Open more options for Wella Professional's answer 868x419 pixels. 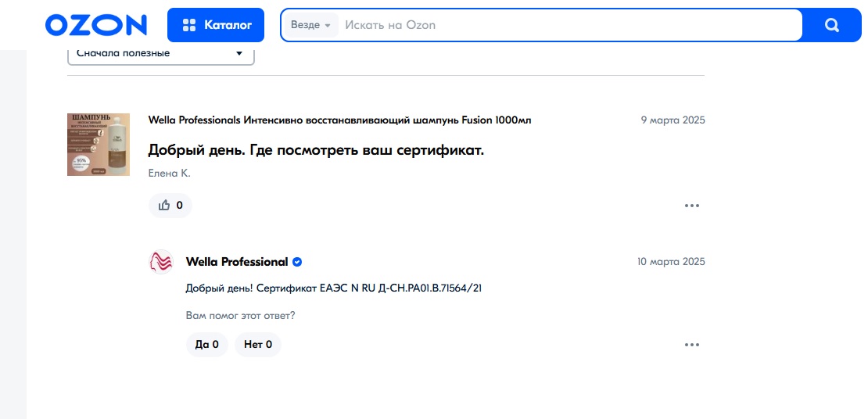pyautogui.click(x=692, y=344)
